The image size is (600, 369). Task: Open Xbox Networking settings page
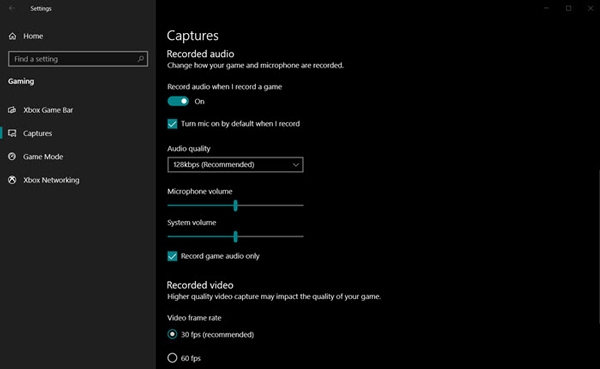(x=51, y=180)
